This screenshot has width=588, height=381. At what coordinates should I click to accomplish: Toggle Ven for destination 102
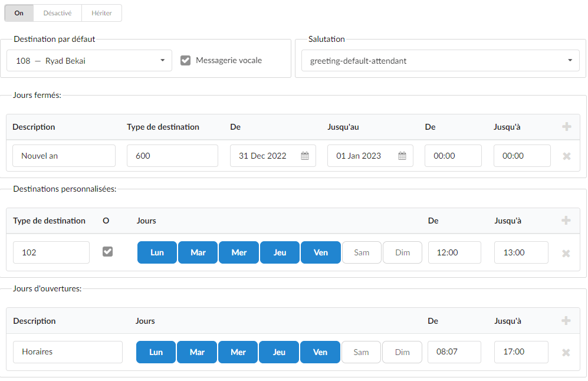pyautogui.click(x=321, y=252)
